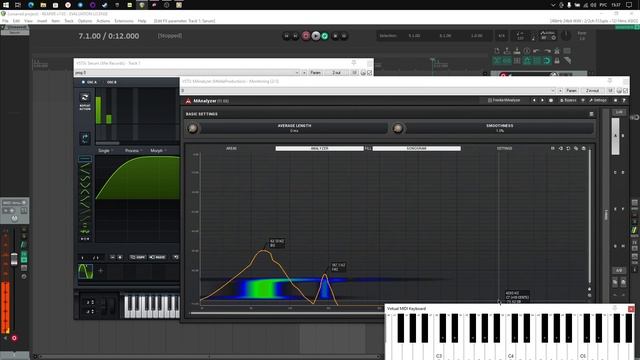640x360 pixels.
Task: Open Project Settings info icon
Action: point(527,51)
